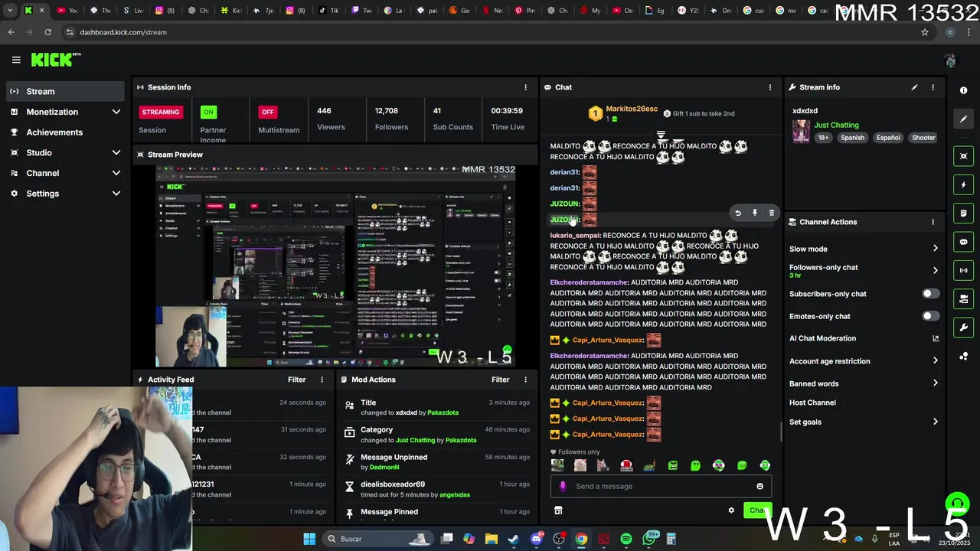Image resolution: width=980 pixels, height=551 pixels.
Task: Click the info icon in right sidebar
Action: [964, 90]
